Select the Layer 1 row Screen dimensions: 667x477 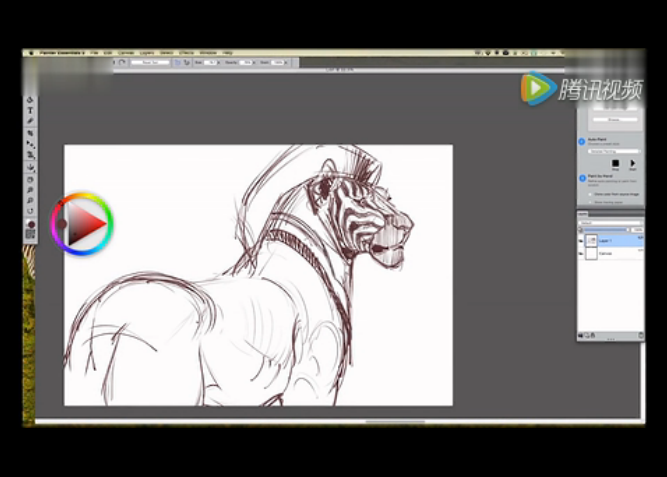coord(610,241)
